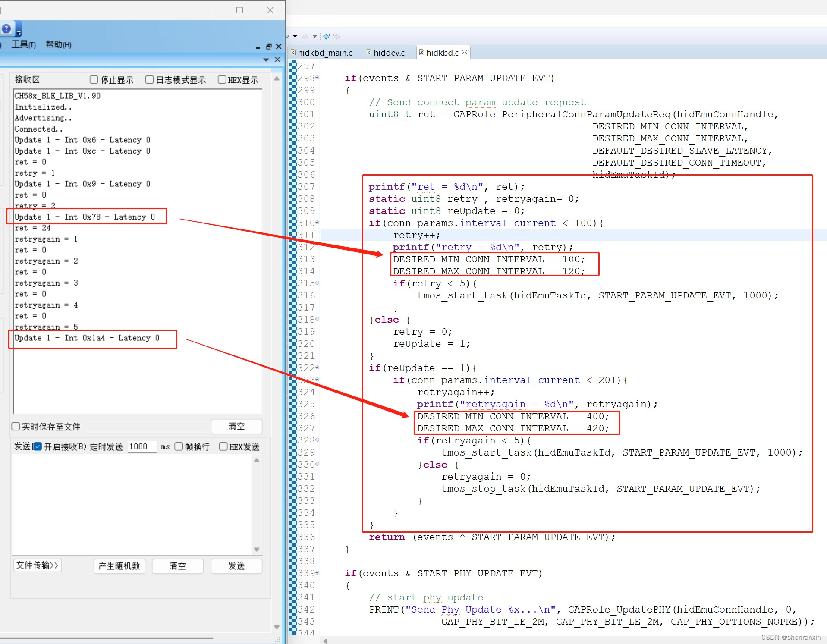This screenshot has width=827, height=644.
Task: Check the 实时保存至文件 checkbox
Action: tap(16, 426)
